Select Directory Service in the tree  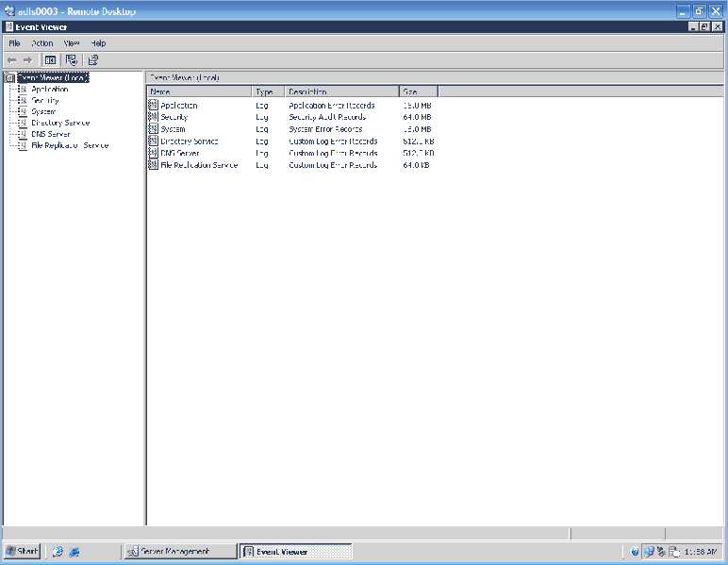[60, 123]
